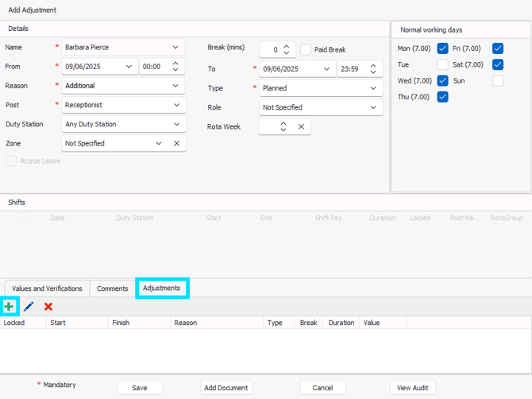Click the Add Document button
This screenshot has width=532, height=399.
(x=227, y=388)
